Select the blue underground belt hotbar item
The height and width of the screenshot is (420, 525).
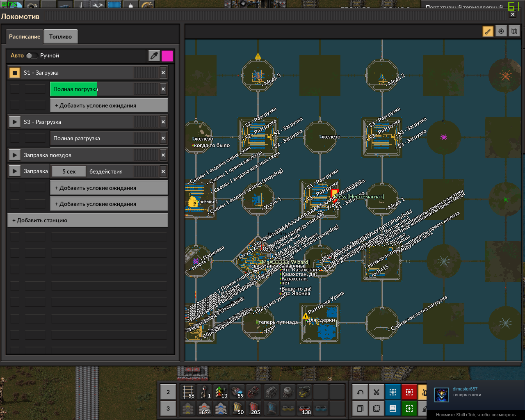click(x=272, y=409)
